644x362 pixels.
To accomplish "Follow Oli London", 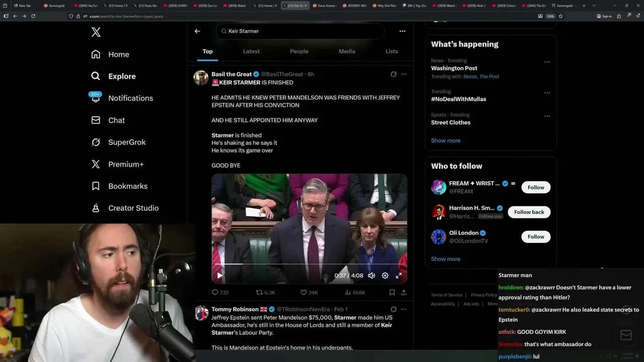I will [x=536, y=237].
